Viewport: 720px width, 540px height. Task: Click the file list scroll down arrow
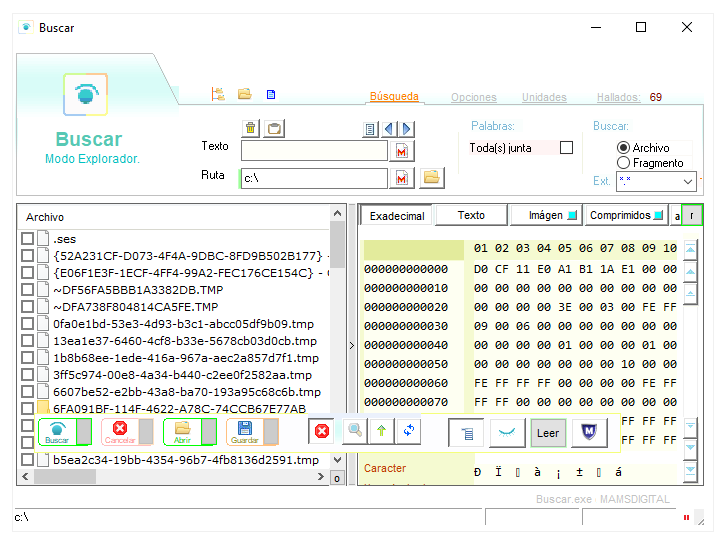(338, 460)
